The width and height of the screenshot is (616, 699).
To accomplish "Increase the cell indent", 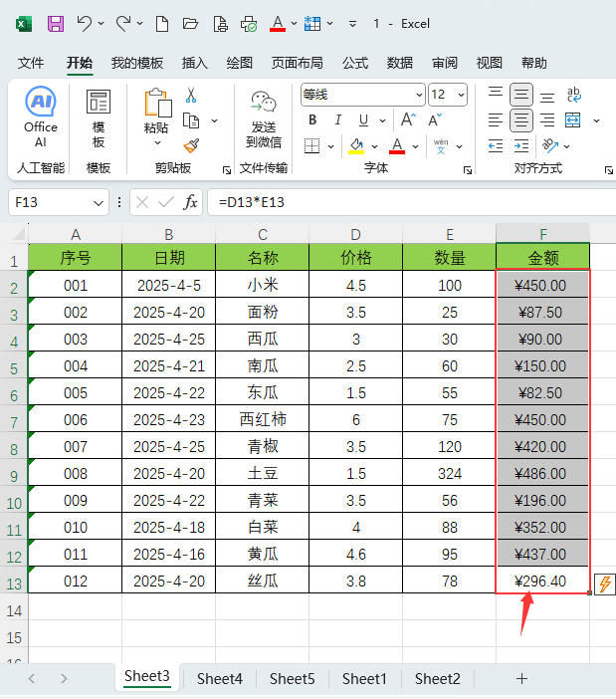I will click(x=521, y=145).
